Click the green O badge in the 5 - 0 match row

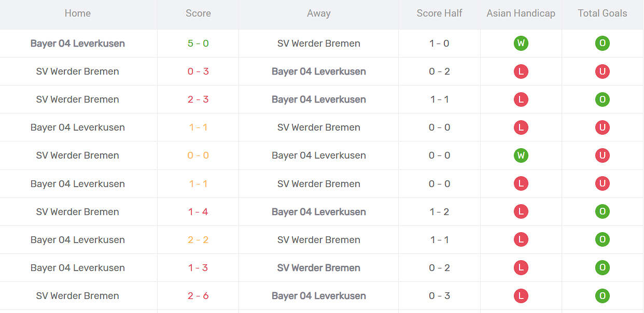[x=602, y=44]
